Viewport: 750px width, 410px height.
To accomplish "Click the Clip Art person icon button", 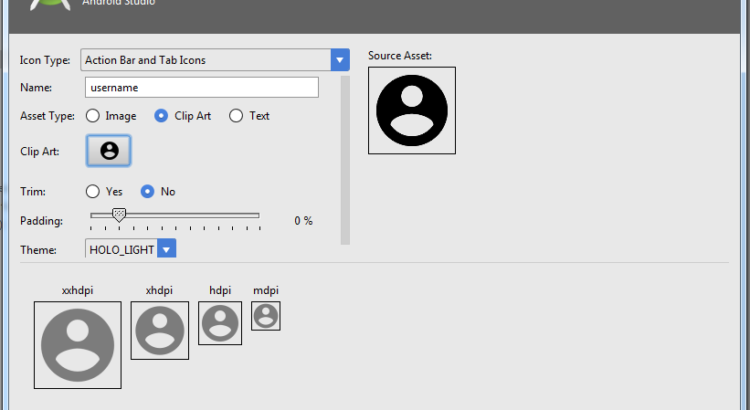I will tap(109, 151).
